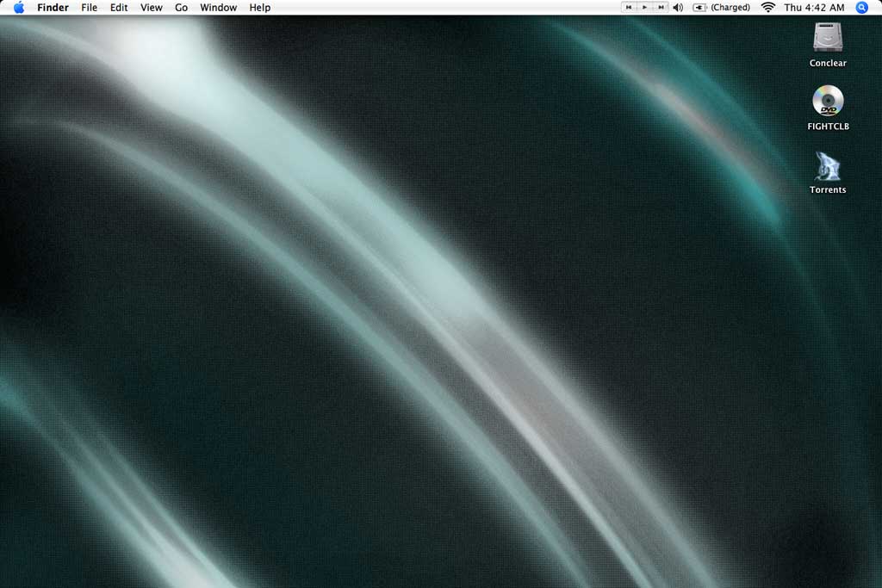The image size is (882, 588).
Task: Open the Window menu
Action: click(218, 8)
